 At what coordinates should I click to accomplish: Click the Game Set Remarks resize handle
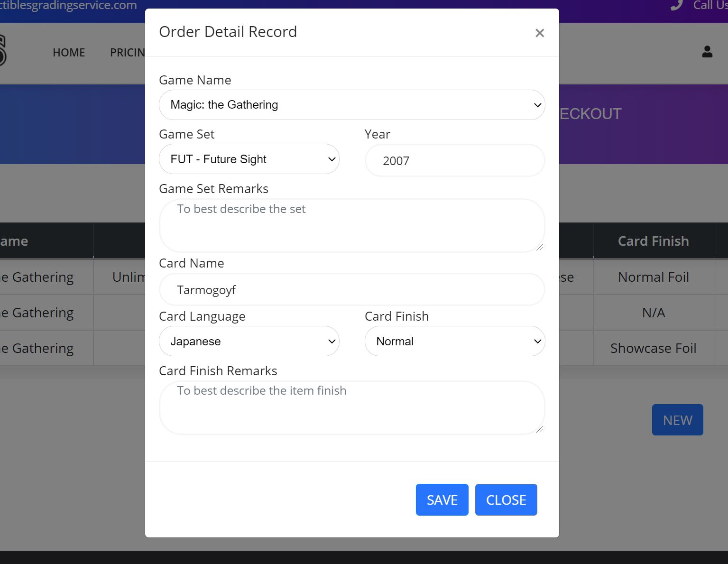(540, 247)
